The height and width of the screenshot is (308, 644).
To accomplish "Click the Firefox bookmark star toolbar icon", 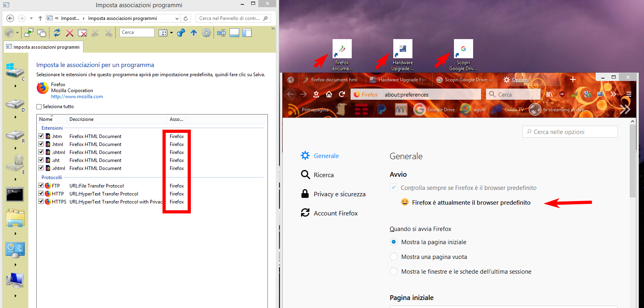I will point(316,94).
